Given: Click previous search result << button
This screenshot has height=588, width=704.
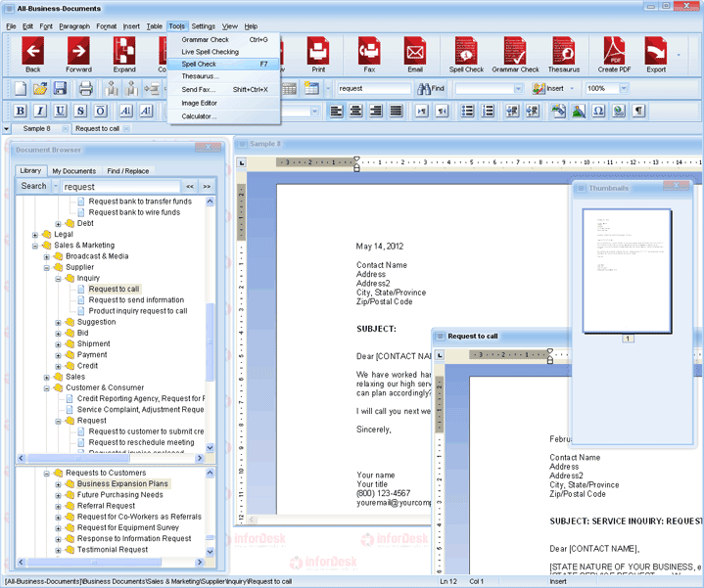Looking at the screenshot, I should tap(190, 186).
